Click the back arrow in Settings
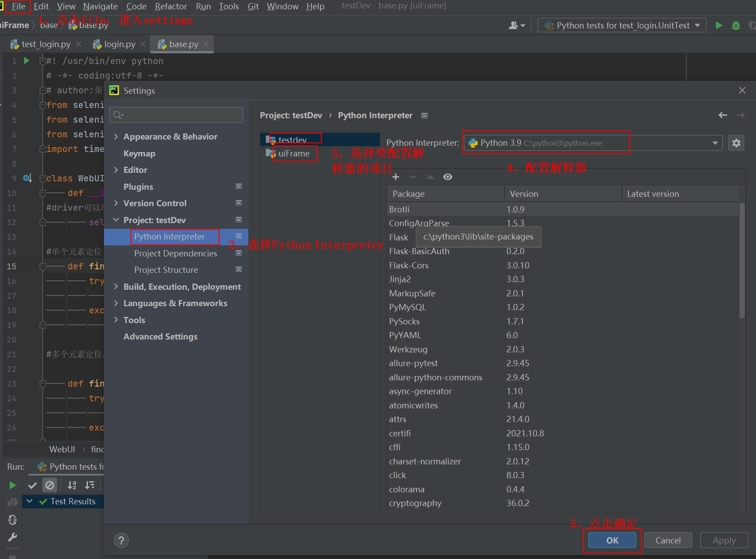 (723, 115)
